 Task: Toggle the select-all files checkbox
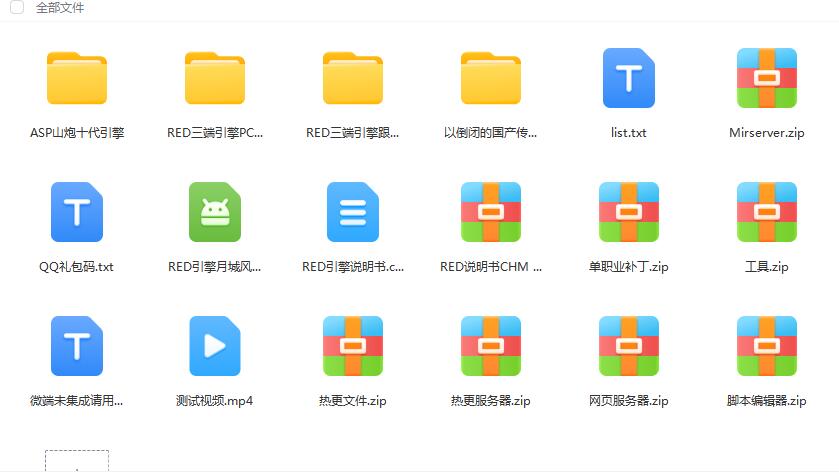pyautogui.click(x=17, y=8)
